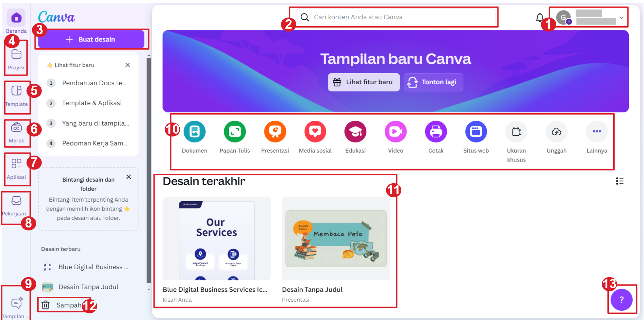Open Our Services design thumbnail
Screen dimensions: 644x320
click(217, 239)
